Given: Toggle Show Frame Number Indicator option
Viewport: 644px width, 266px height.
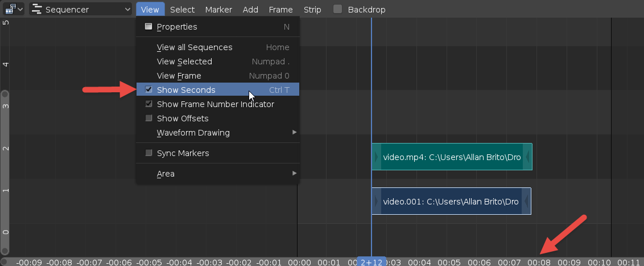Looking at the screenshot, I should (148, 104).
